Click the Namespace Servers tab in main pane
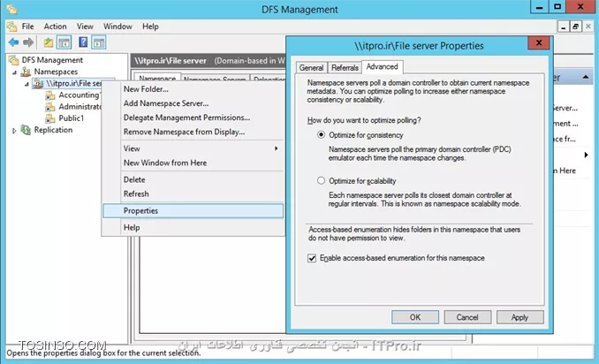Image resolution: width=599 pixels, height=364 pixels. click(215, 79)
